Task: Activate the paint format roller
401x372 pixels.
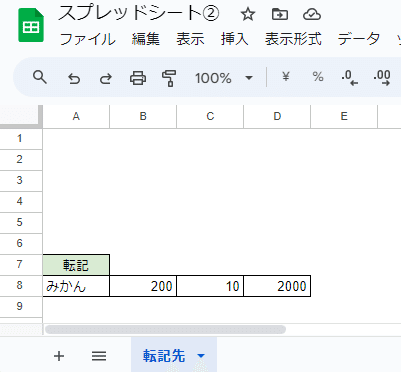Action: point(169,78)
